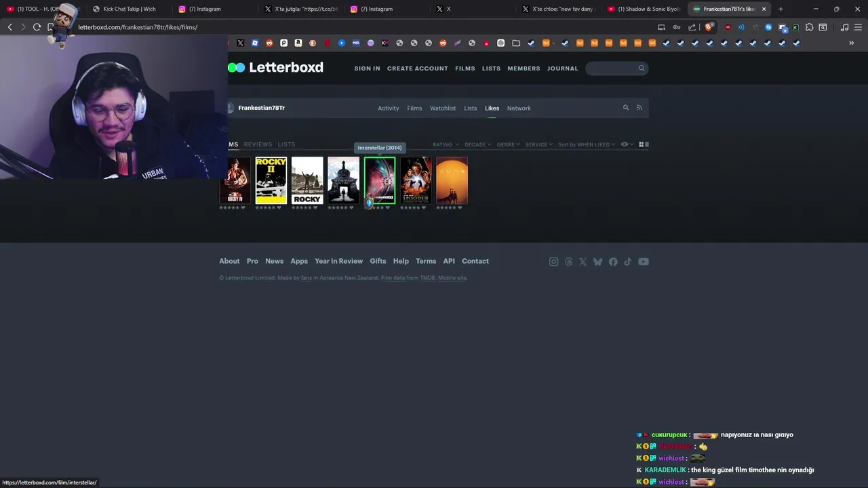Click the browser back arrow

tap(9, 27)
